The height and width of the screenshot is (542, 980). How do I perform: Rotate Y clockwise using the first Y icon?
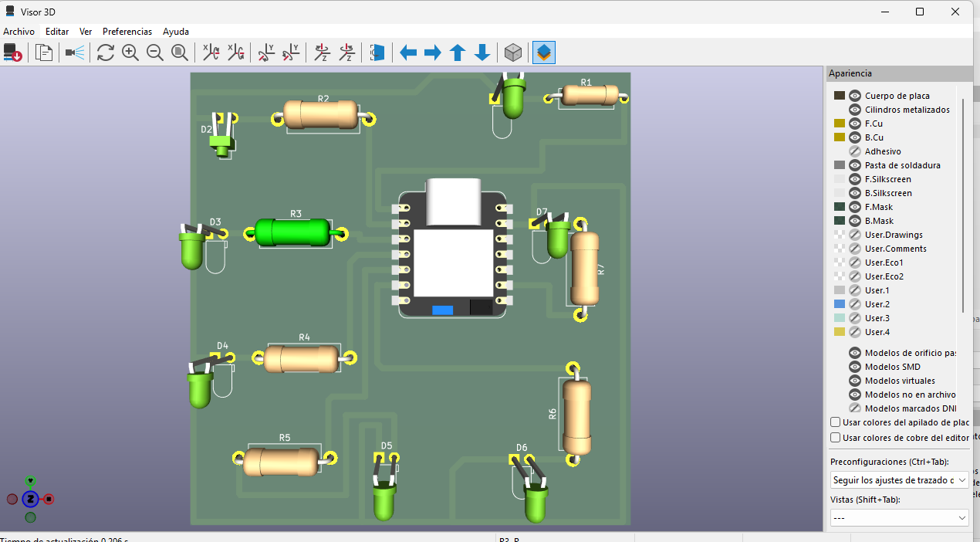(266, 53)
